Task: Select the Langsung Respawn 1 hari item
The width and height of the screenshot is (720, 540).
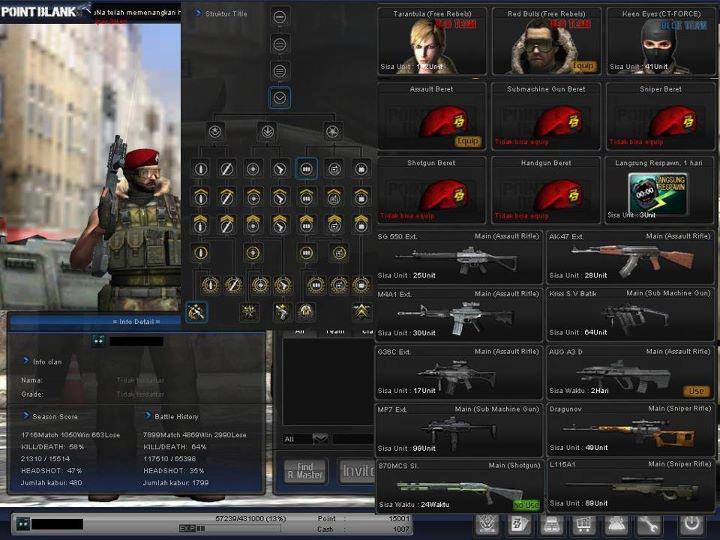Action: click(x=661, y=190)
